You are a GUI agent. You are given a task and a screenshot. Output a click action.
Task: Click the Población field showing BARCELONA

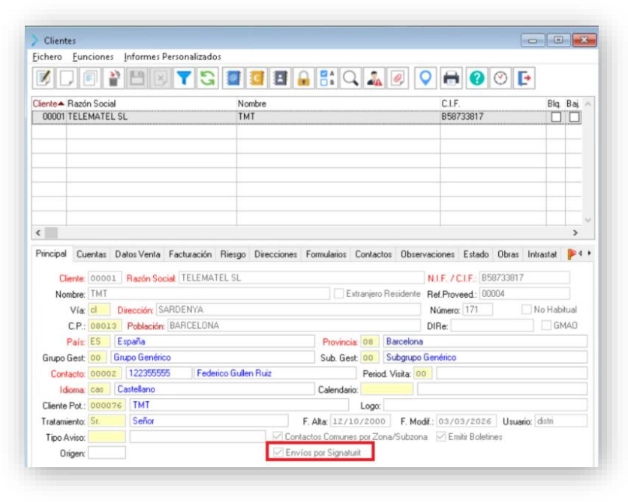(x=294, y=325)
